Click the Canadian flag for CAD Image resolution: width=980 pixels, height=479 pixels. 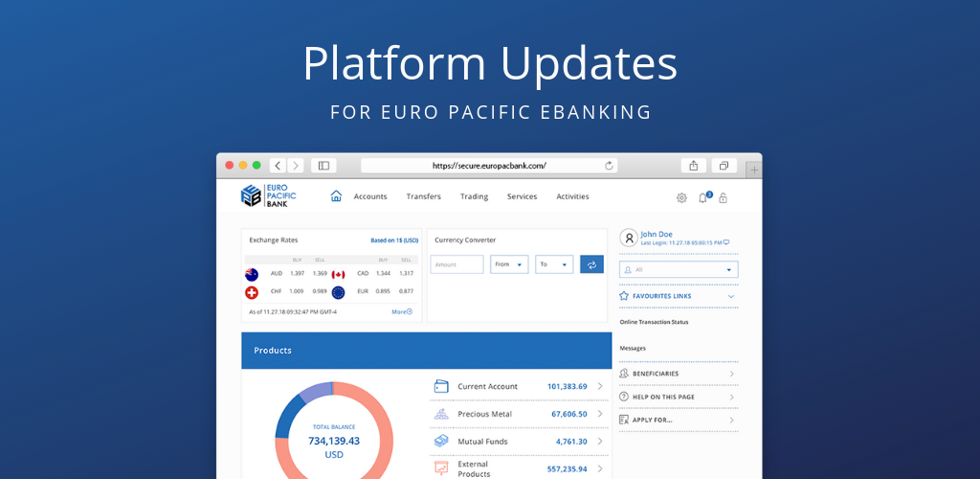338,274
